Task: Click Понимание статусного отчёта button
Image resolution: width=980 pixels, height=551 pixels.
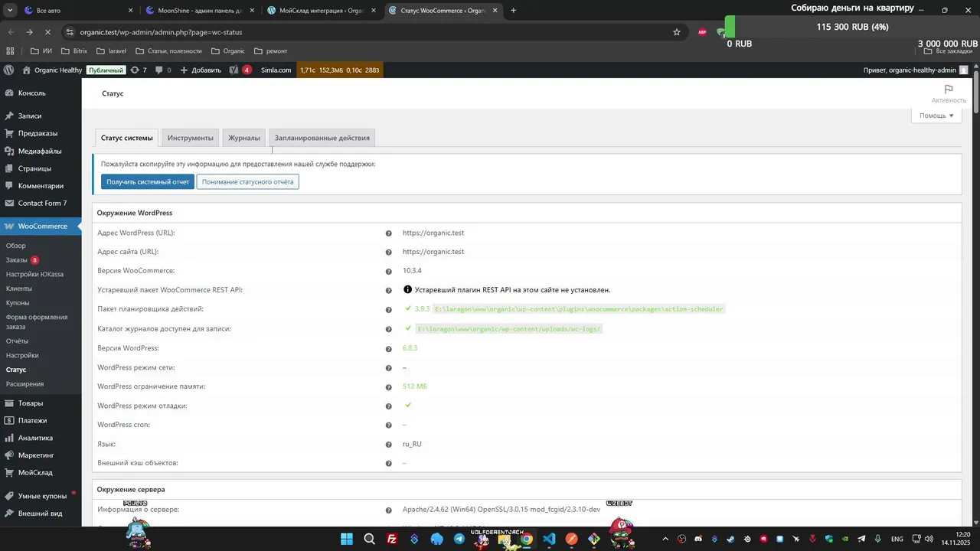Action: point(247,181)
